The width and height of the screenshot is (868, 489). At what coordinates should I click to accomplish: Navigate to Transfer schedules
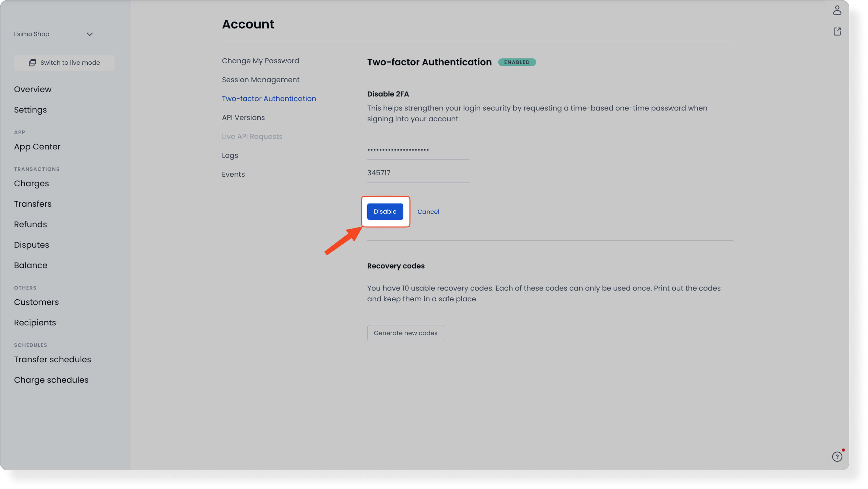53,360
